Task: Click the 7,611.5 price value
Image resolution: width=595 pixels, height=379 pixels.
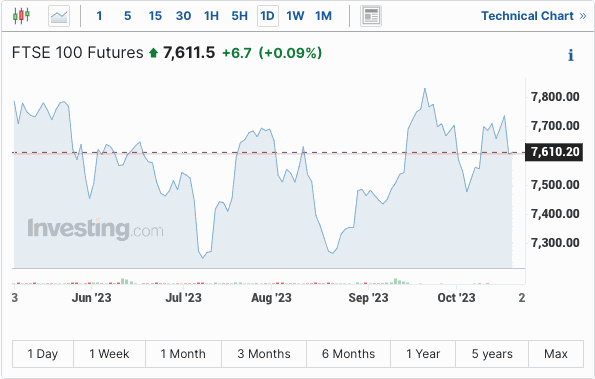Action: coord(189,52)
